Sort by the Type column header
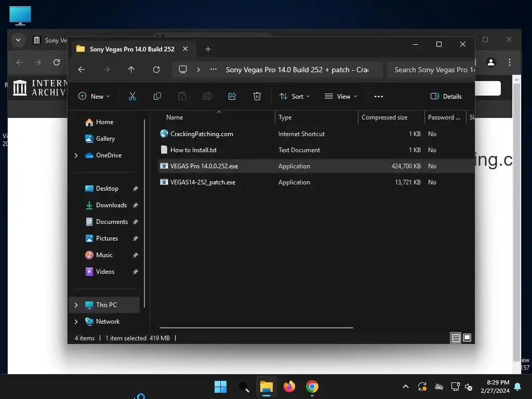 316,117
